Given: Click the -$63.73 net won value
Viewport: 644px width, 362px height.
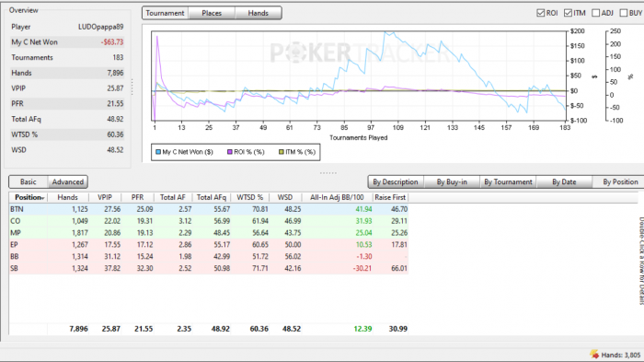Looking at the screenshot, I should pos(112,42).
